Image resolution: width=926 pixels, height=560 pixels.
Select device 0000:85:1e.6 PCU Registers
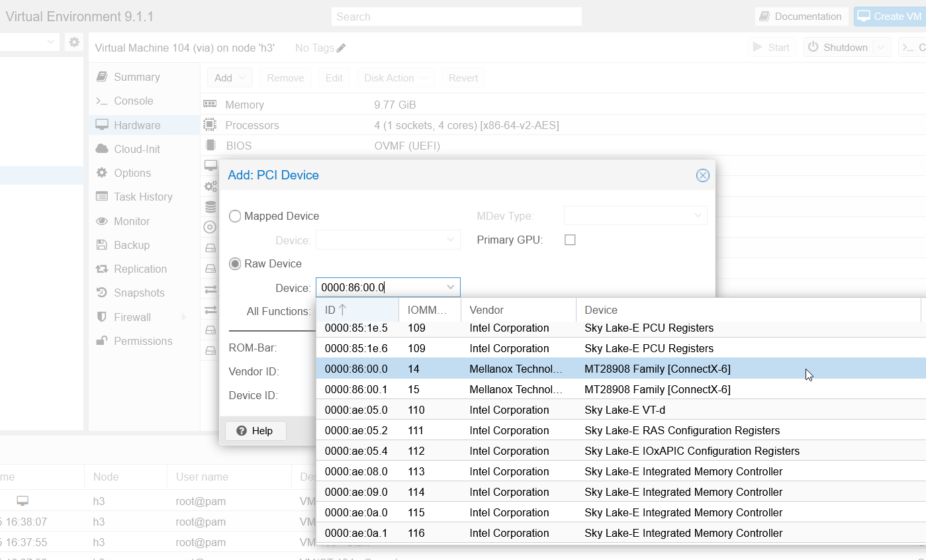point(621,348)
